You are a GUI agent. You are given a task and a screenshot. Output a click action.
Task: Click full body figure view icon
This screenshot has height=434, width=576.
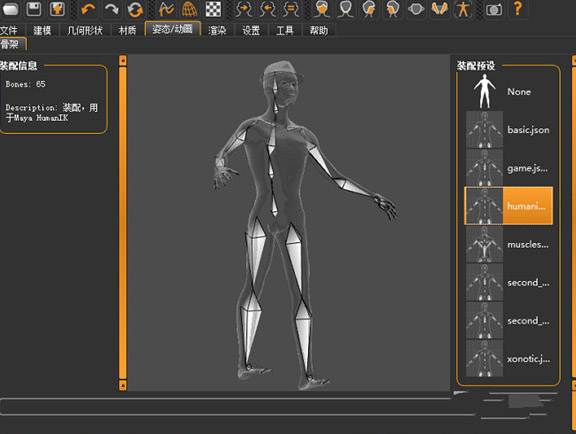coord(463,9)
